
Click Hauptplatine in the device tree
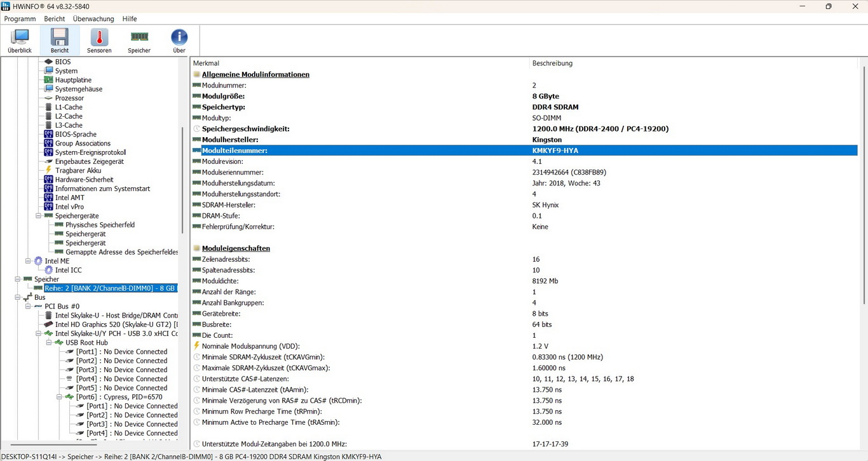click(x=73, y=80)
